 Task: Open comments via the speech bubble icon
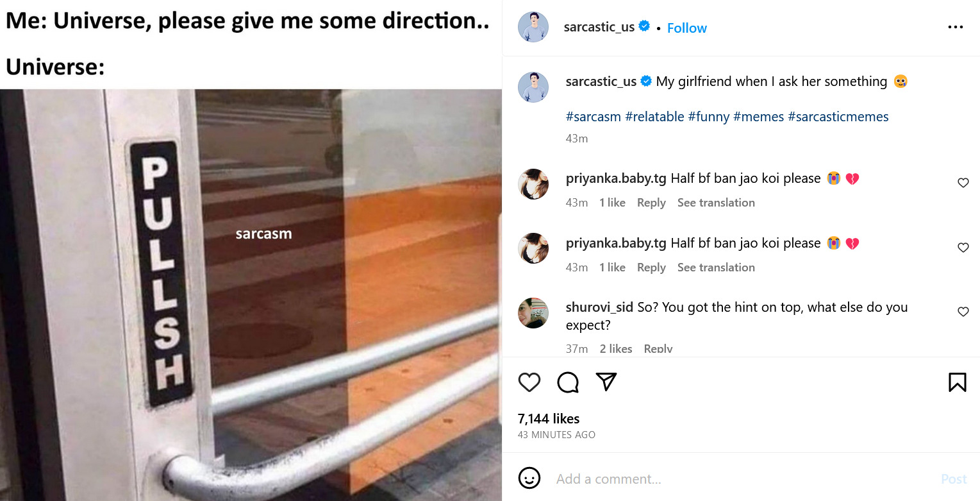[567, 382]
